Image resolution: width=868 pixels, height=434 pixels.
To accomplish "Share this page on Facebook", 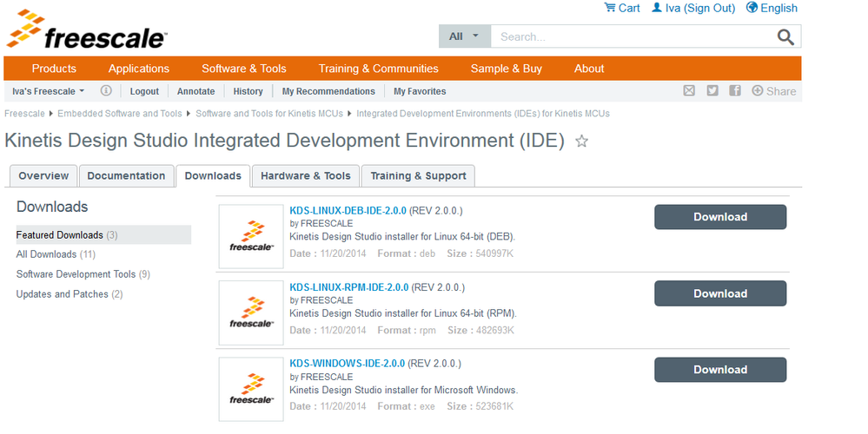I will pos(735,90).
